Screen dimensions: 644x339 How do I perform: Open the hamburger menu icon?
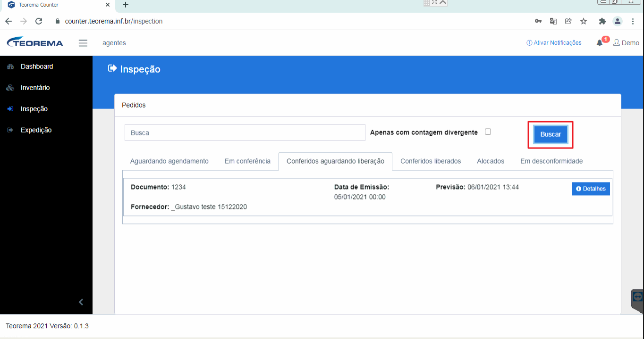[x=83, y=43]
